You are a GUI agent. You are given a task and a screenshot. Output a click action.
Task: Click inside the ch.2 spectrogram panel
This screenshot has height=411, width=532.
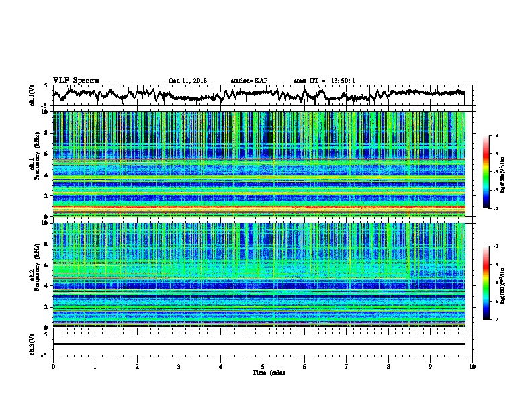click(259, 275)
